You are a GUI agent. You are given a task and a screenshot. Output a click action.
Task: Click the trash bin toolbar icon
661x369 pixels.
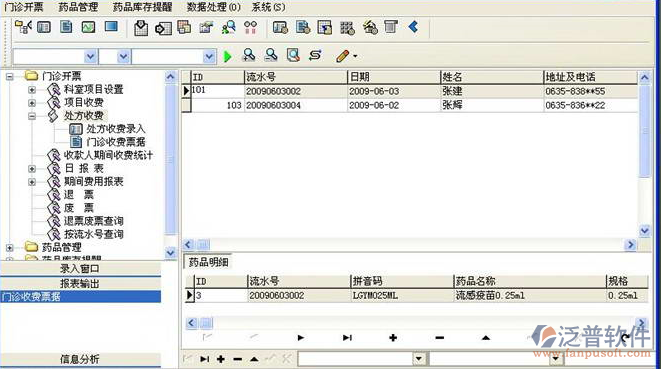coord(391,27)
